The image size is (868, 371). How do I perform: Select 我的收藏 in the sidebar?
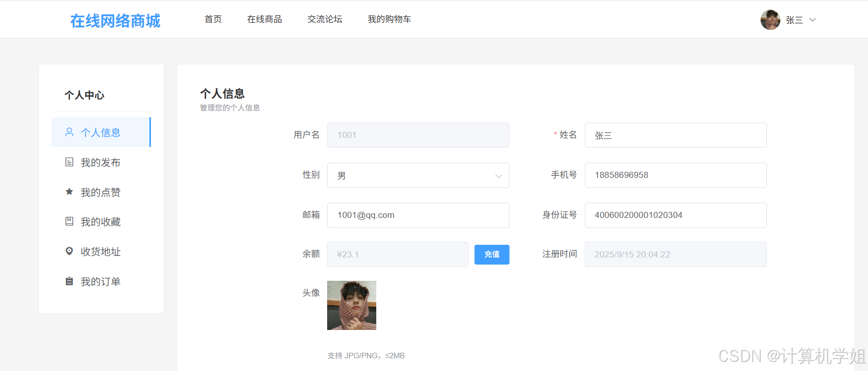click(101, 221)
